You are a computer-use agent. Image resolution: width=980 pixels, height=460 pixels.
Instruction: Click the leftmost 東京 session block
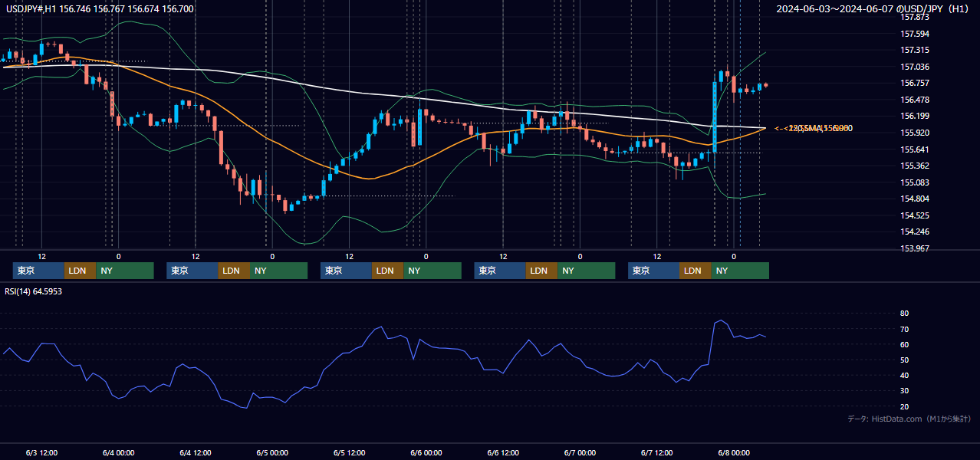38,271
